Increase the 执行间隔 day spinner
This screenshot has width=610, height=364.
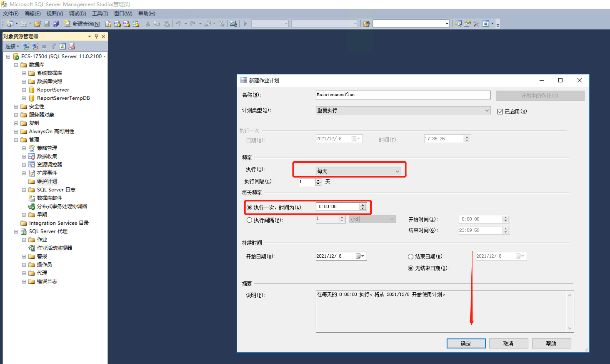318,180
